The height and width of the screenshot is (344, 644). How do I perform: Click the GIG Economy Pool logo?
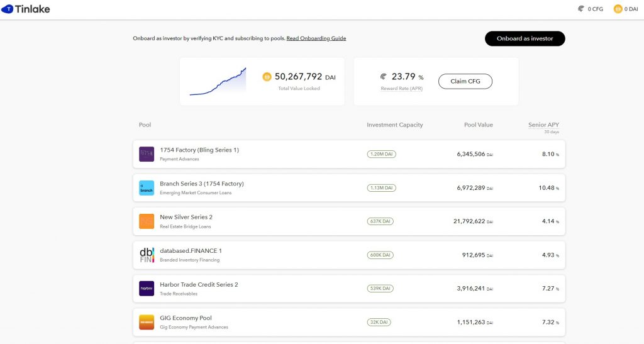[147, 322]
